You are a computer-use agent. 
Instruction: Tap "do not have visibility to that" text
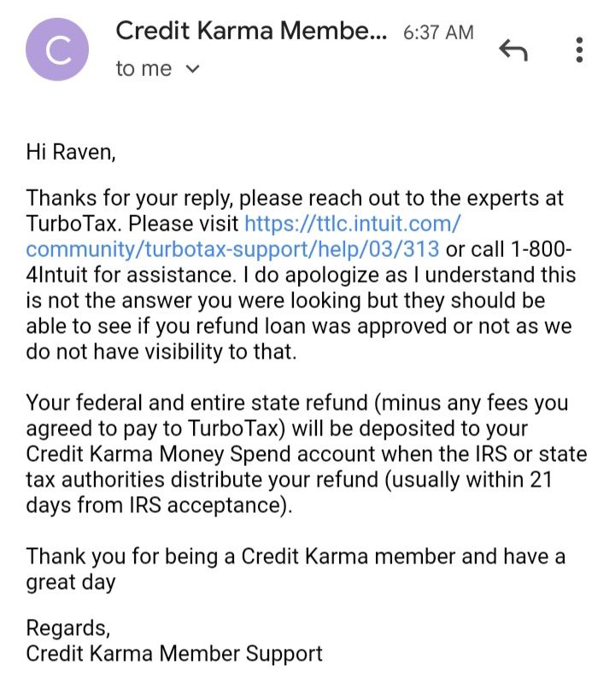click(161, 352)
